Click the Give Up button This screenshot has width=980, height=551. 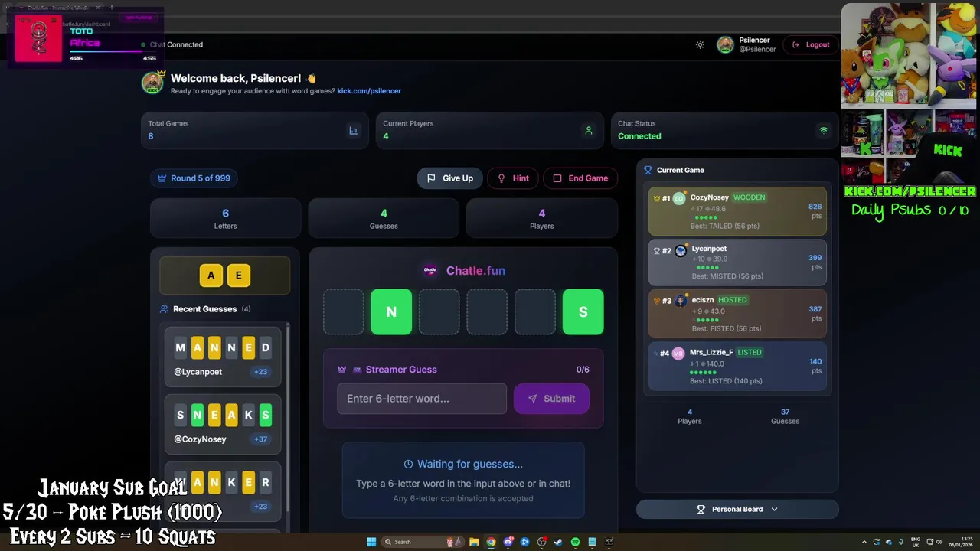(450, 178)
